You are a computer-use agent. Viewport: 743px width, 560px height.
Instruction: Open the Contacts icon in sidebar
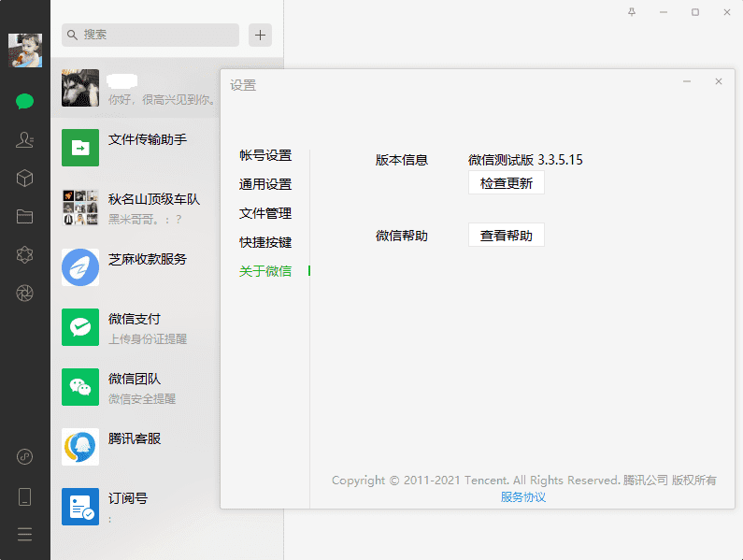tap(25, 140)
